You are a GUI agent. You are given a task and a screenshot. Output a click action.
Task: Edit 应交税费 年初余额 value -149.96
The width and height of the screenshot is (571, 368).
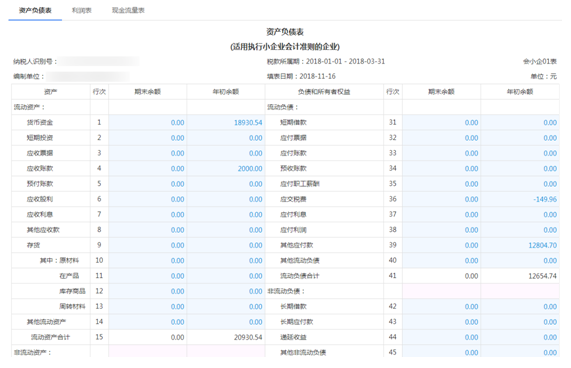(x=520, y=199)
